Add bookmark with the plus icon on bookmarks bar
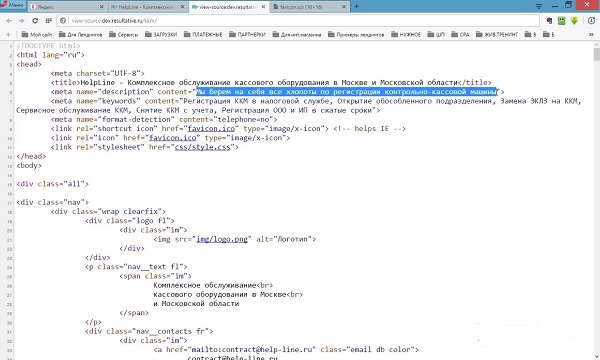Image resolution: width=600 pixels, height=360 pixels. [x=8, y=34]
